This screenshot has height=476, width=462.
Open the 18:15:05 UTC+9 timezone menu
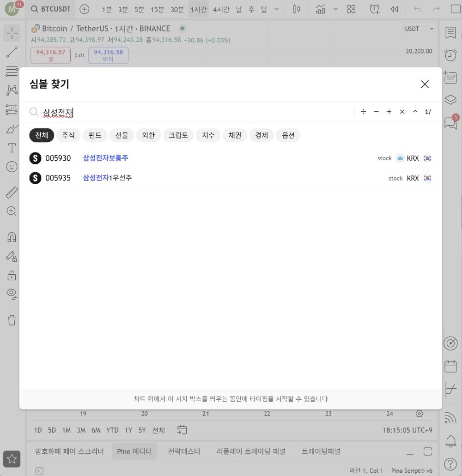coord(407,430)
